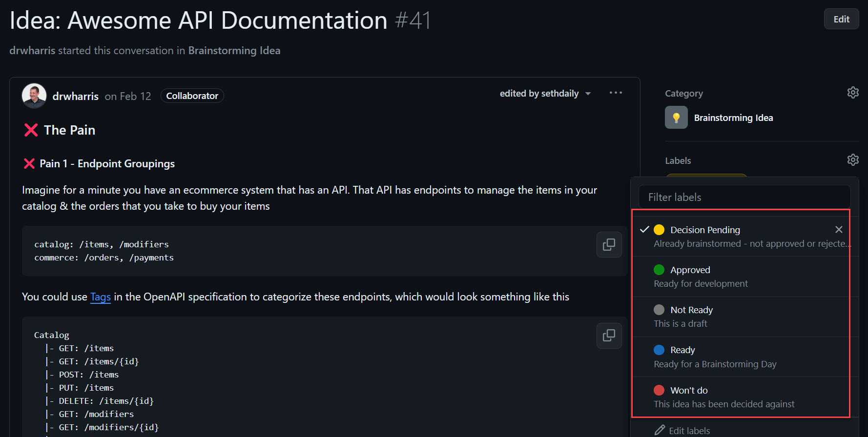Open the Labels settings gear icon

tap(852, 160)
